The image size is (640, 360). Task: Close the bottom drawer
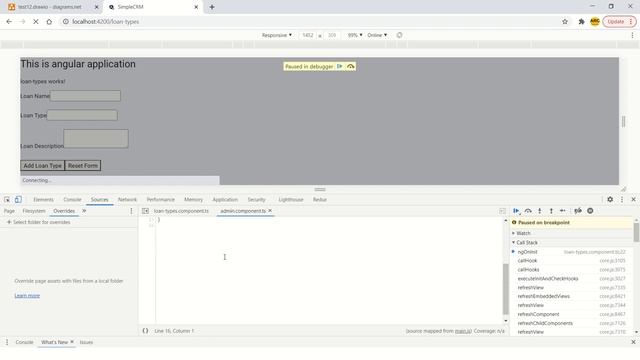point(633,342)
